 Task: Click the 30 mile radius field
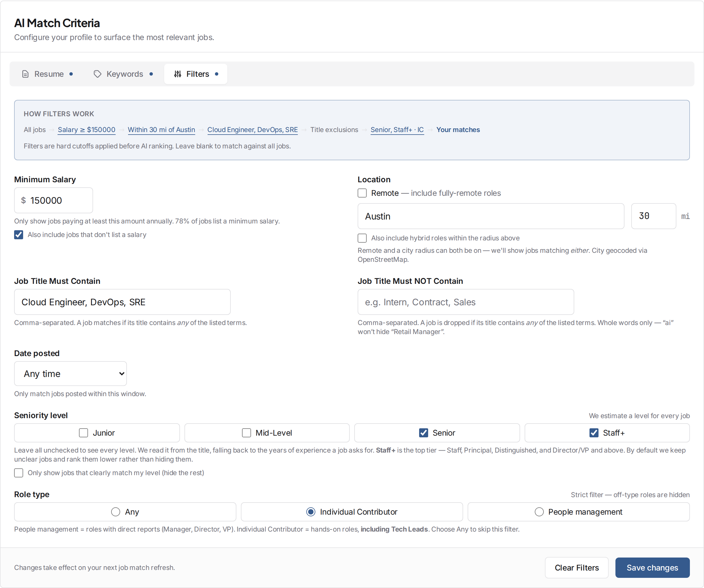click(x=654, y=216)
